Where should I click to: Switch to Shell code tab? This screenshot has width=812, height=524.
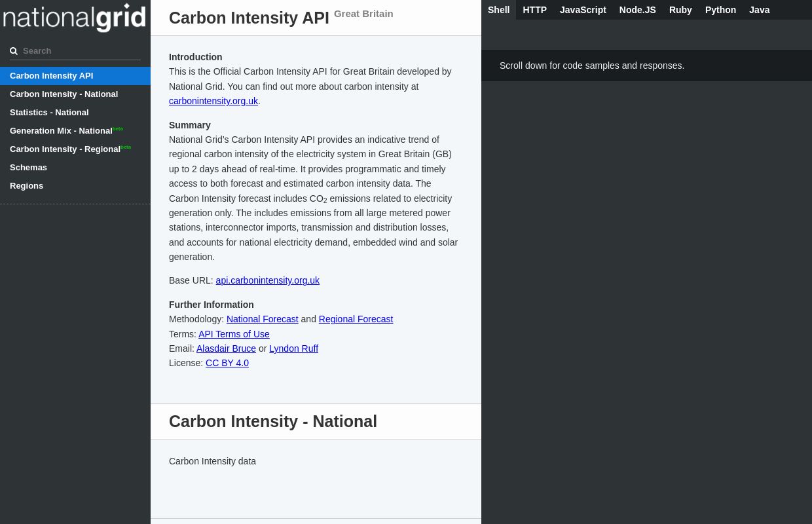pos(498,10)
